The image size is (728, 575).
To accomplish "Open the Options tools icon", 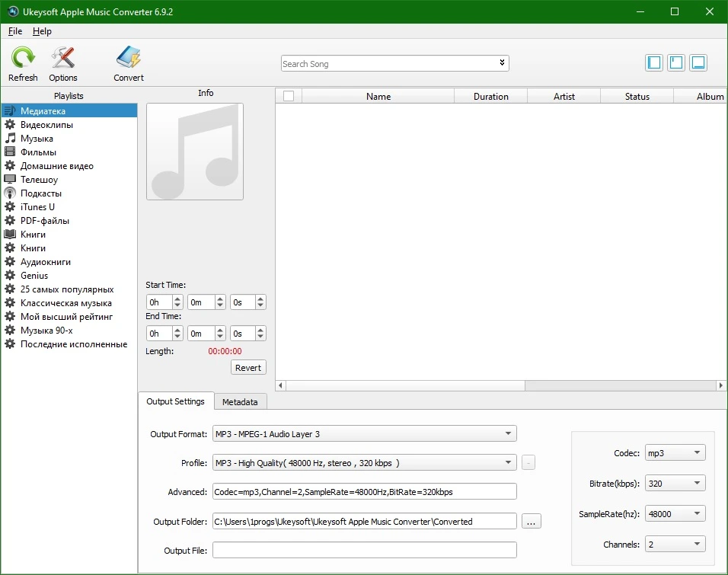I will [x=63, y=58].
